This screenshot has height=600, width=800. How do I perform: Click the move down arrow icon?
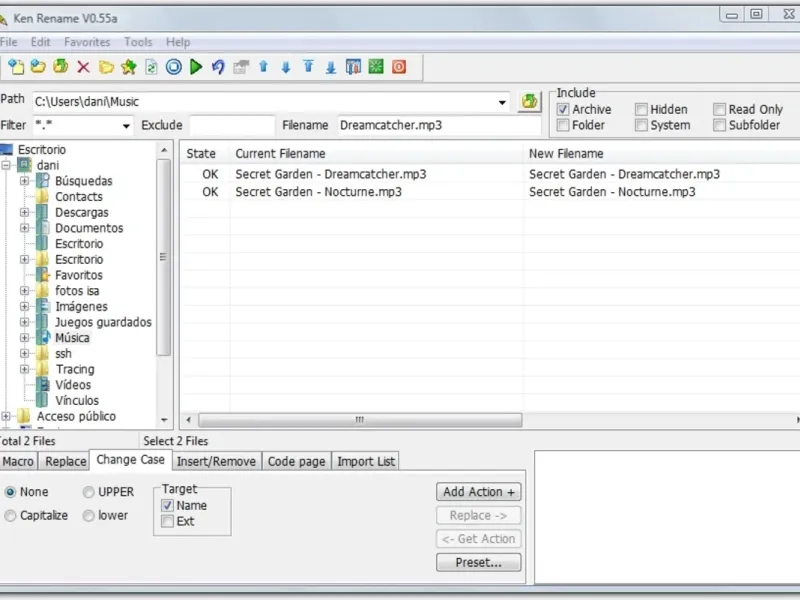[x=286, y=67]
